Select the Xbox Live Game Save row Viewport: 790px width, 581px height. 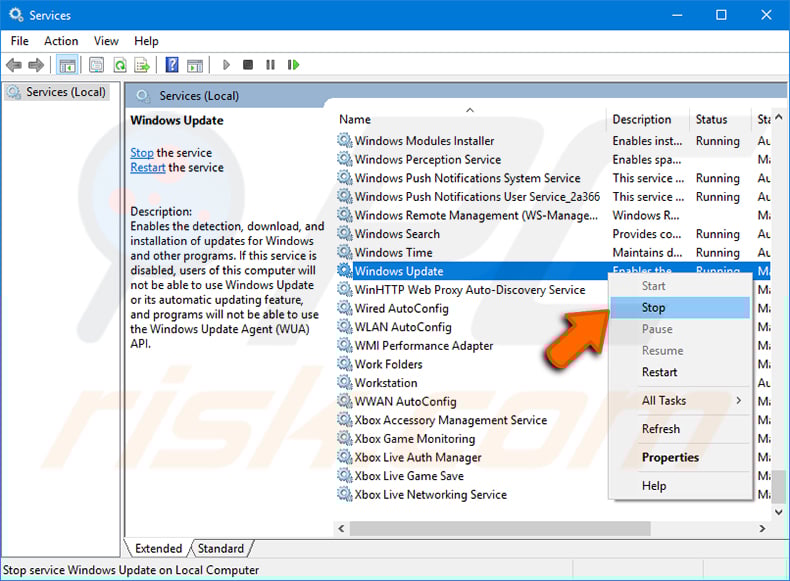471,476
